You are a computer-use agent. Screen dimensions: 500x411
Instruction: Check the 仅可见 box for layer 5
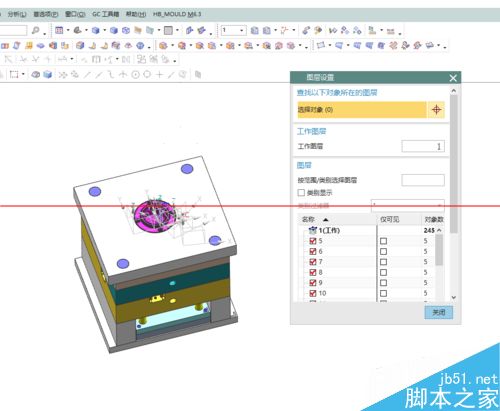point(383,241)
